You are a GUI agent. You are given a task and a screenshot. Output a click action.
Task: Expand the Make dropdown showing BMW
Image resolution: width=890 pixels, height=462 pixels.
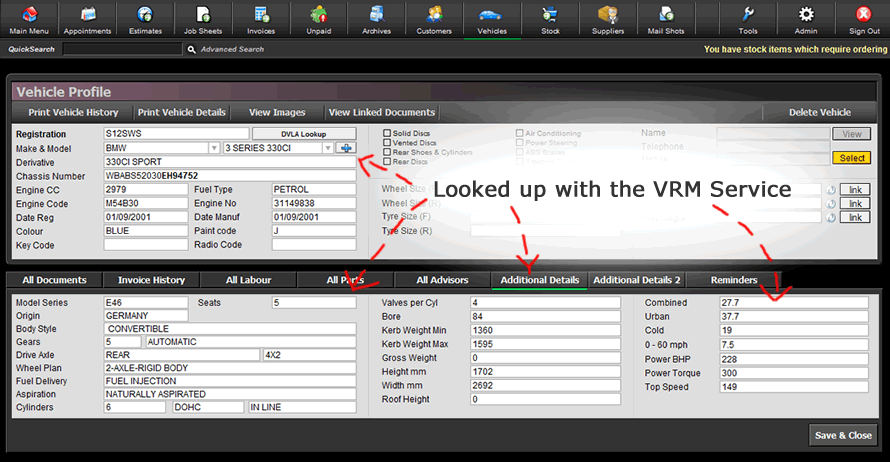(x=214, y=148)
